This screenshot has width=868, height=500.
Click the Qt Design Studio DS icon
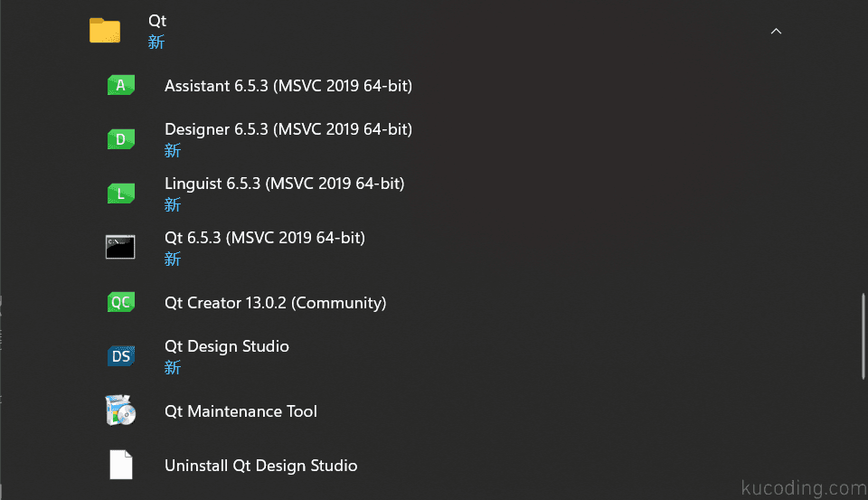click(x=120, y=356)
